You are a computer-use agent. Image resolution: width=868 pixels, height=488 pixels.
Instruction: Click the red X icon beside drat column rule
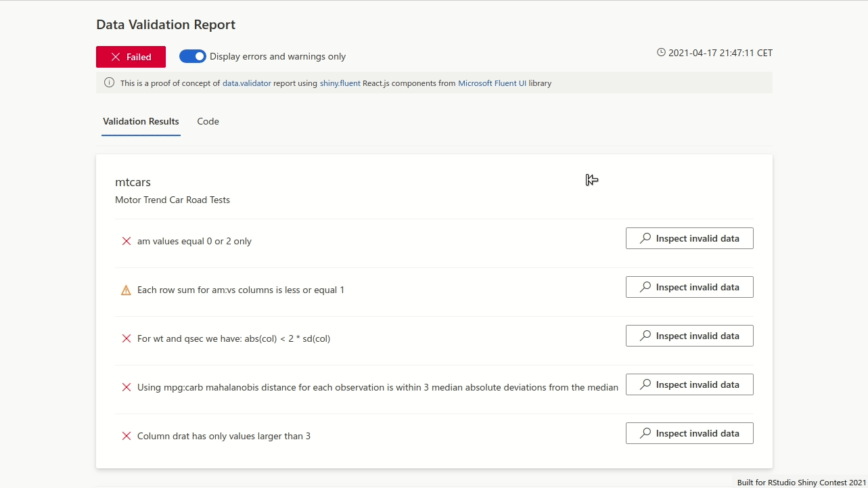coord(126,436)
